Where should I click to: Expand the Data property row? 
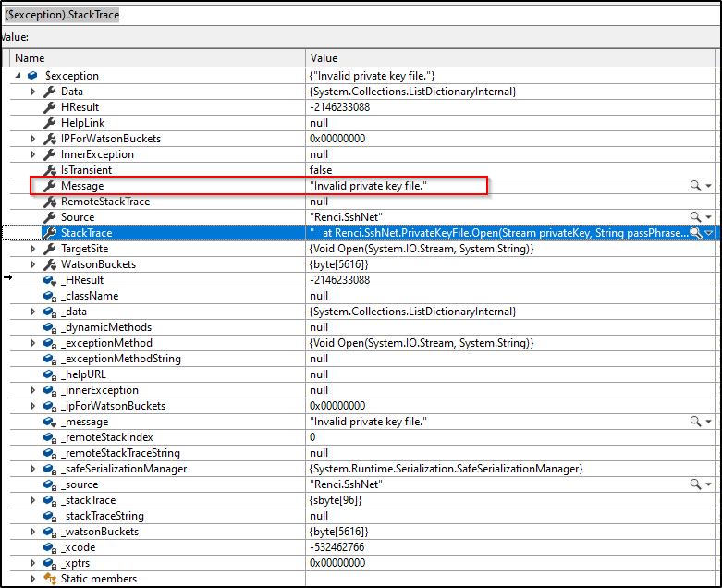[33, 92]
